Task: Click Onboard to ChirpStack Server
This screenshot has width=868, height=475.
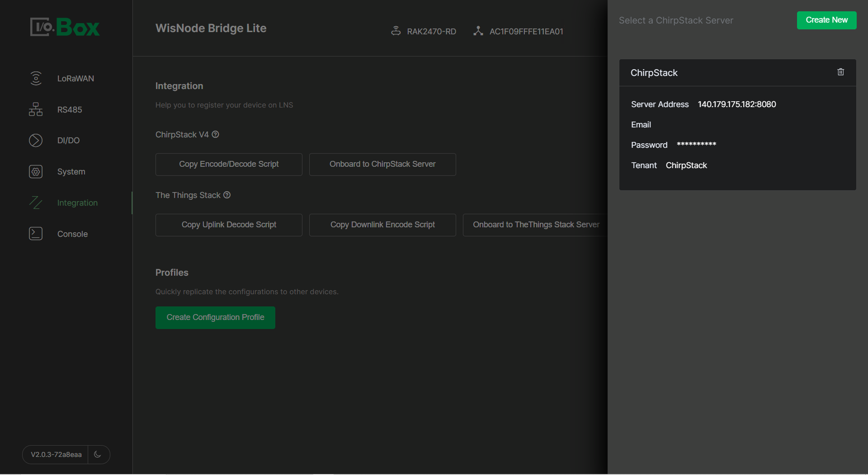Action: coord(382,165)
